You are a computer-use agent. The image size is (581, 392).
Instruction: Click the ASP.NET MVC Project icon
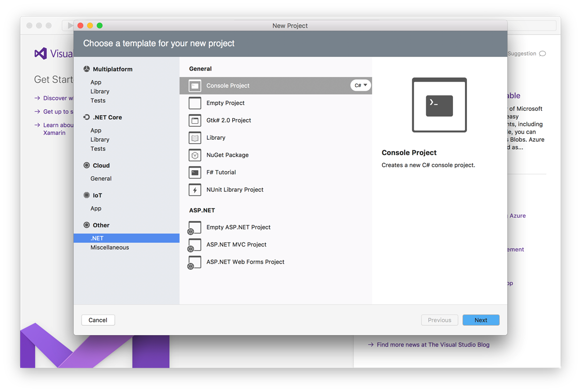(195, 245)
